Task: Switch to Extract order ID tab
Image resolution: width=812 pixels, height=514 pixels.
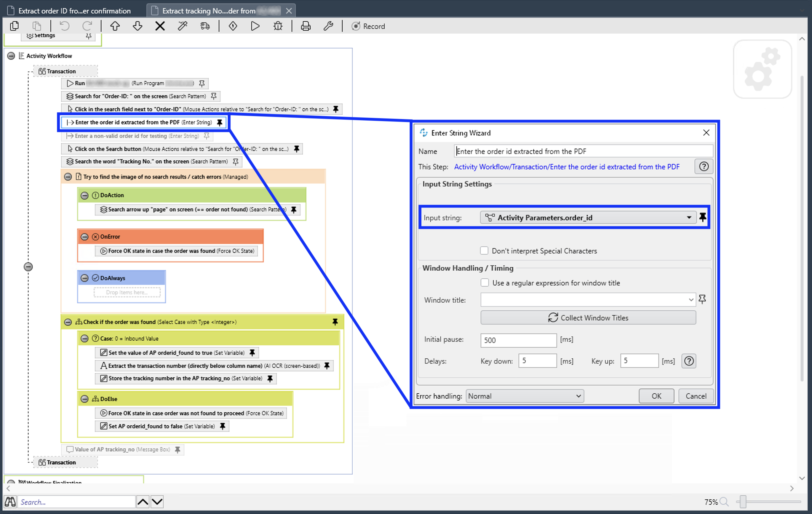Action: click(74, 11)
